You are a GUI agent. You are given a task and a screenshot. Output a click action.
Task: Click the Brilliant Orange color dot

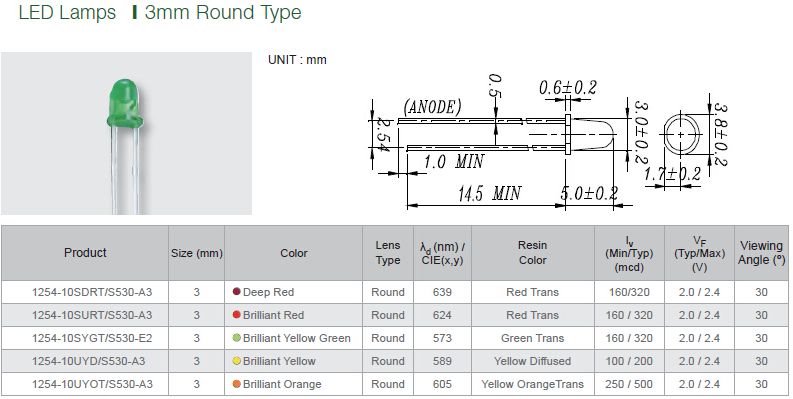click(x=236, y=384)
